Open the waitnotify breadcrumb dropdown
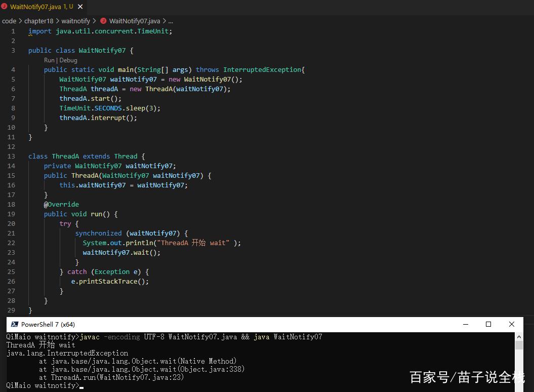Screen dimensions: 534x392 (76, 21)
